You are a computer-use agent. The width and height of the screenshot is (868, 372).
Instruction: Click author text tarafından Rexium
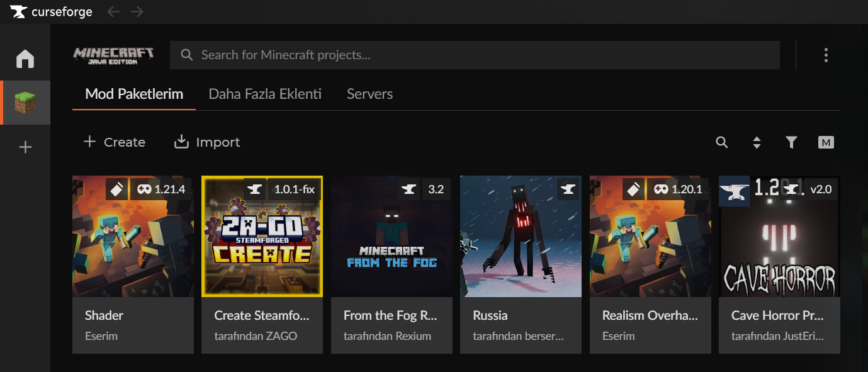[387, 336]
